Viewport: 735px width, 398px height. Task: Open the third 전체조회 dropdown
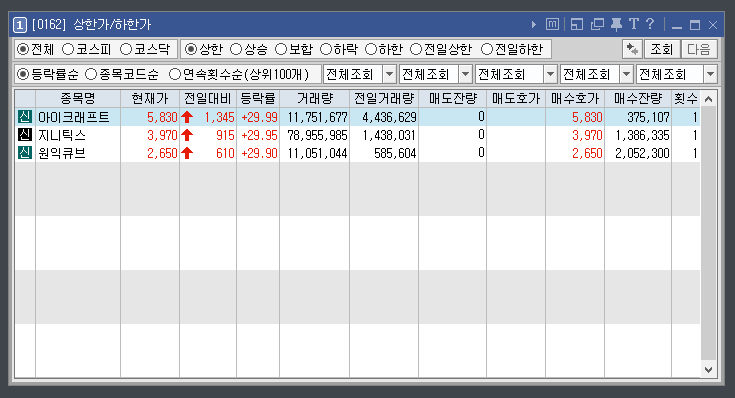coord(550,74)
